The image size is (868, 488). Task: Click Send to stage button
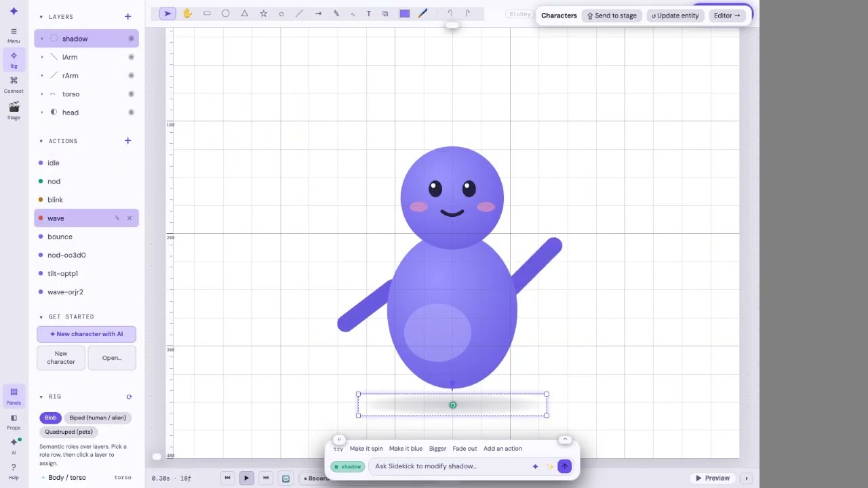point(612,16)
